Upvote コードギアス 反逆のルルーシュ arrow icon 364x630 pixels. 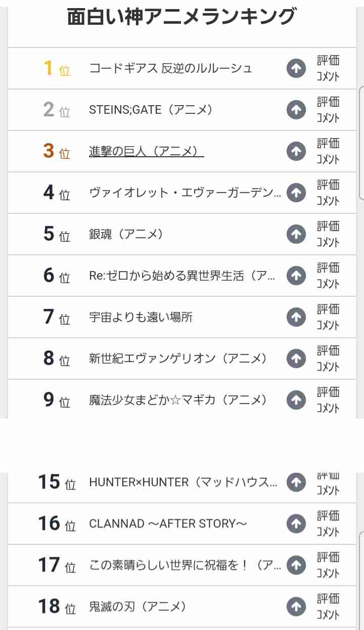[296, 68]
